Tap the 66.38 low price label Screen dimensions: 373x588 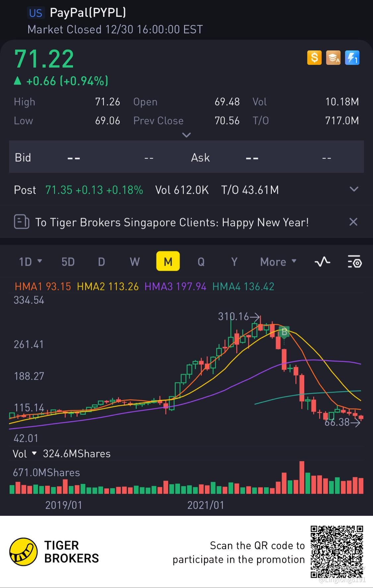point(337,422)
